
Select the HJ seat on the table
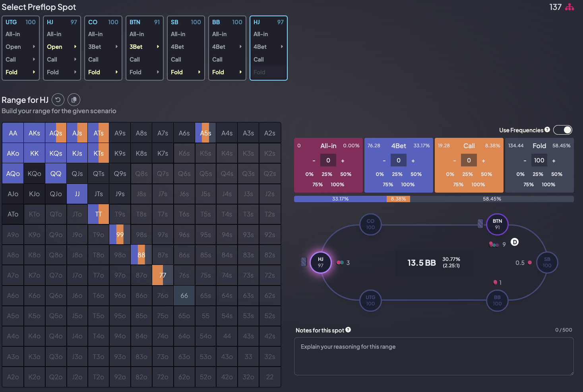click(x=321, y=262)
